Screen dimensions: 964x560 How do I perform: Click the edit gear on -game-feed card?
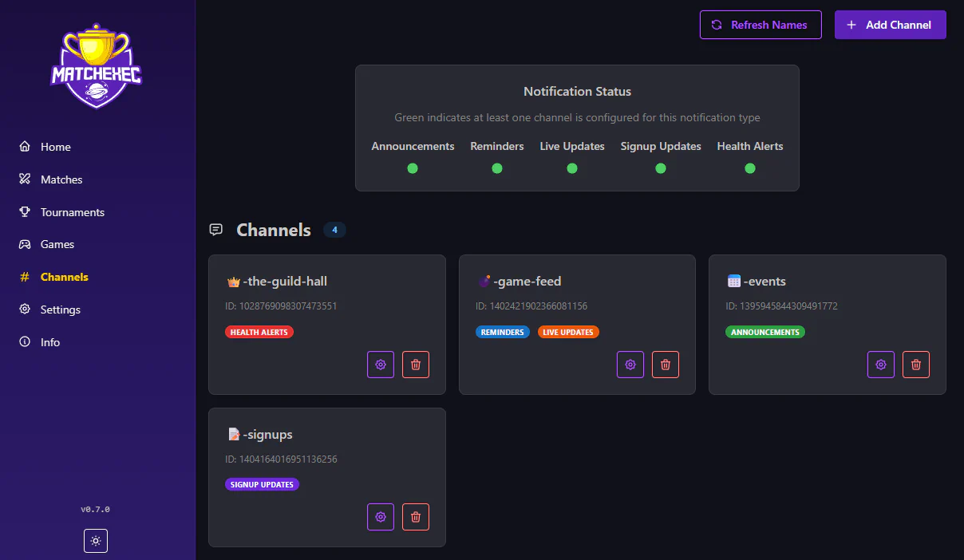click(630, 365)
